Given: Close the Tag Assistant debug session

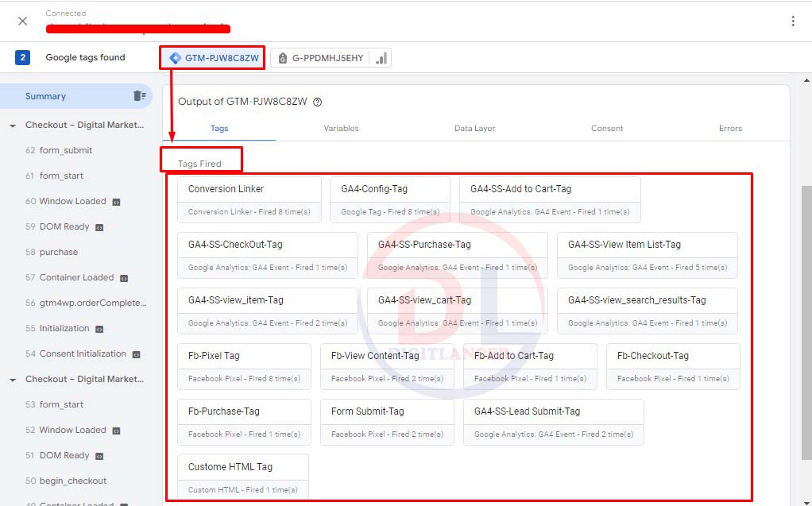Looking at the screenshot, I should coord(22,21).
